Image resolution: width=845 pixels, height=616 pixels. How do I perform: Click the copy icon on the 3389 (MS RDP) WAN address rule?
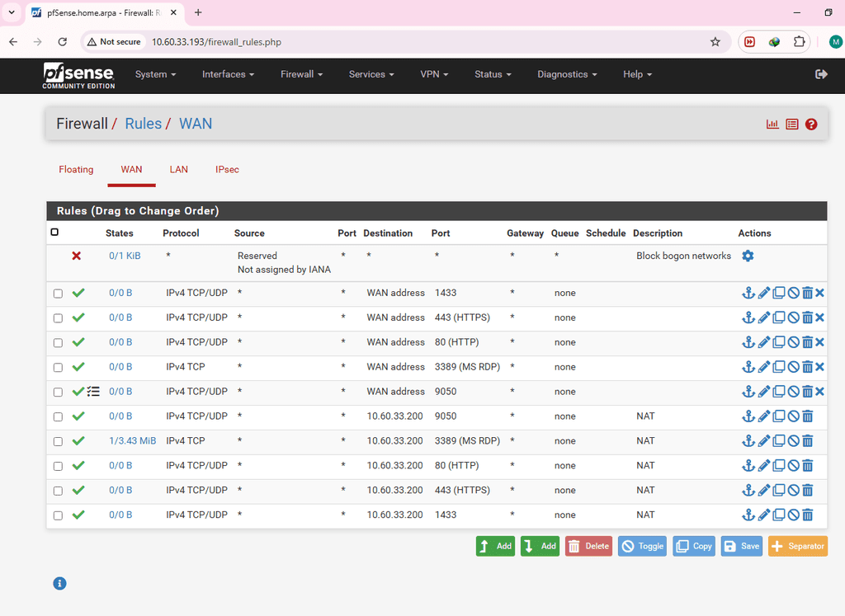[778, 367]
